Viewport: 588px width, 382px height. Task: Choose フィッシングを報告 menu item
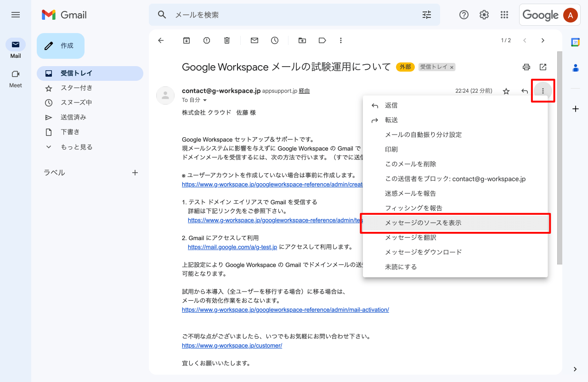coord(455,208)
